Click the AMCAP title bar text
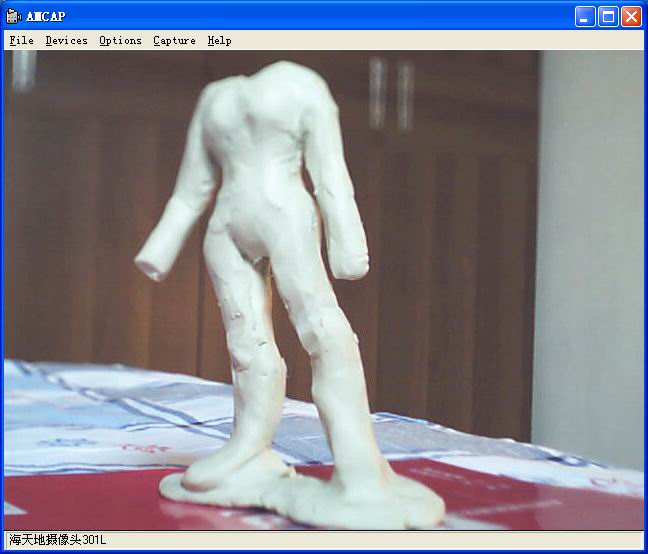The height and width of the screenshot is (554, 648). pos(45,17)
